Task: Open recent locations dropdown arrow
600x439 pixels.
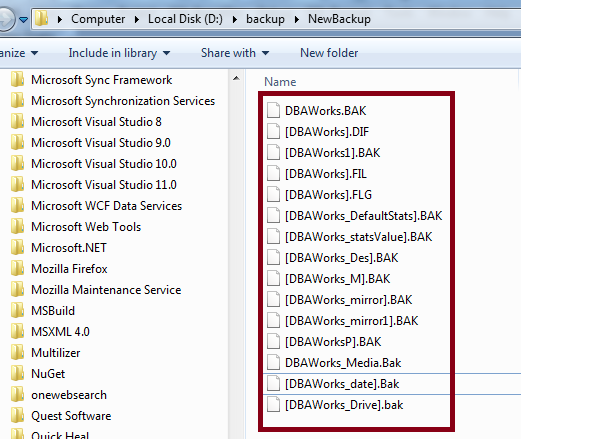Action: click(x=24, y=19)
